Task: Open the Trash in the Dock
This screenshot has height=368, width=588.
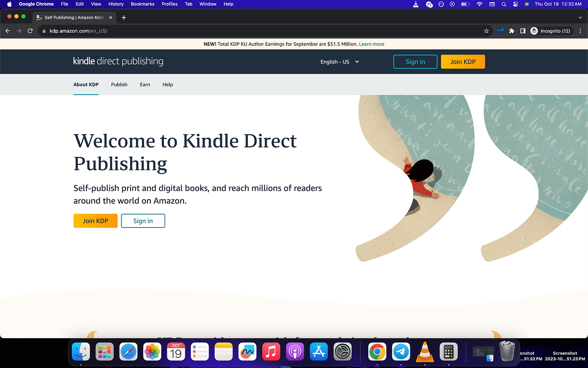Action: tap(507, 351)
